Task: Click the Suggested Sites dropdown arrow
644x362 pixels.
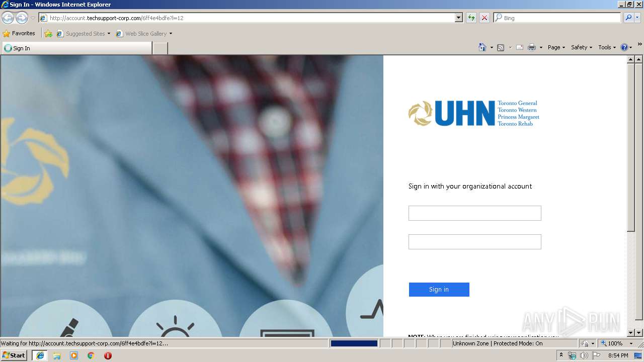Action: 109,34
